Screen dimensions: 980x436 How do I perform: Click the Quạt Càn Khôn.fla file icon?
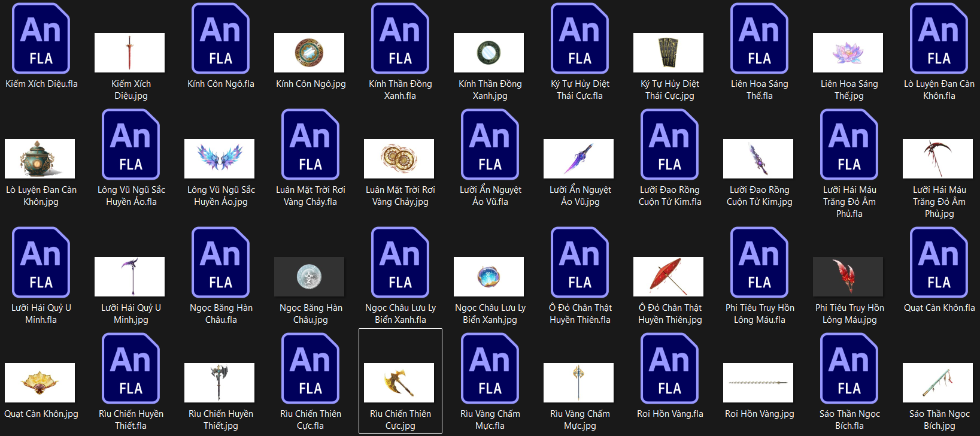point(939,263)
